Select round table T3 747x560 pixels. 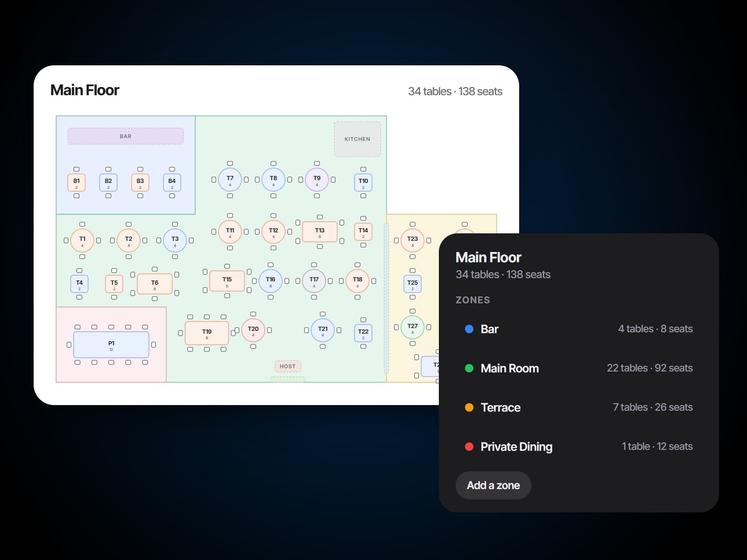click(x=175, y=240)
